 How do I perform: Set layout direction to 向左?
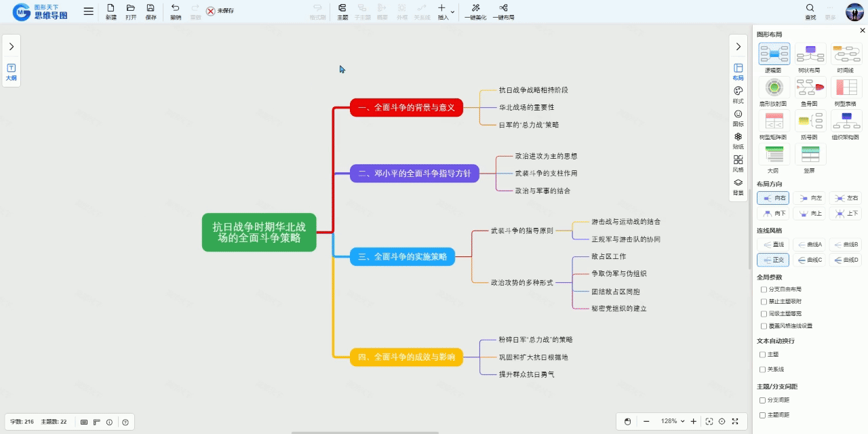click(x=810, y=198)
